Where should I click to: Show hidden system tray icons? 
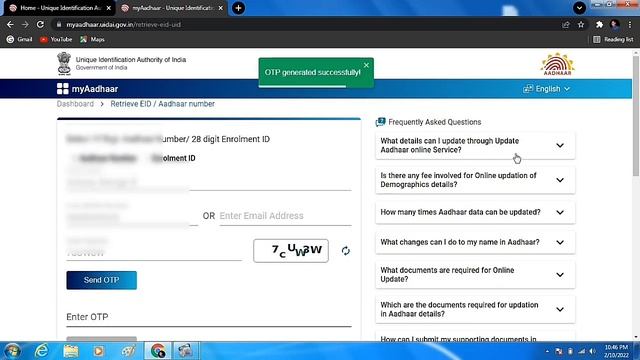547,351
